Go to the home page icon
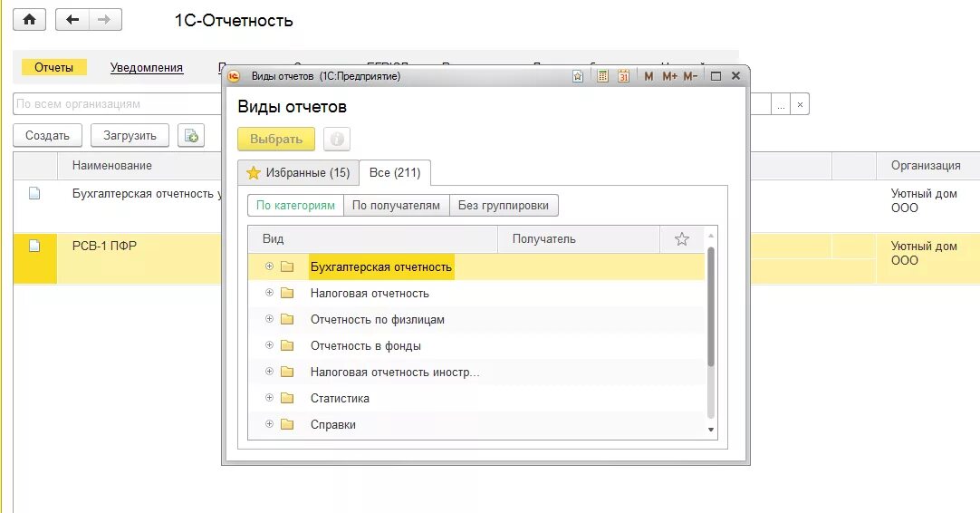Screen dimensions: 980x513 click(x=29, y=19)
